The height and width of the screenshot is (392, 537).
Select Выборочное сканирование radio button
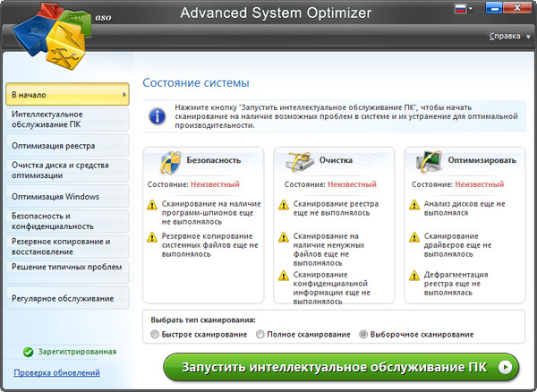click(363, 335)
